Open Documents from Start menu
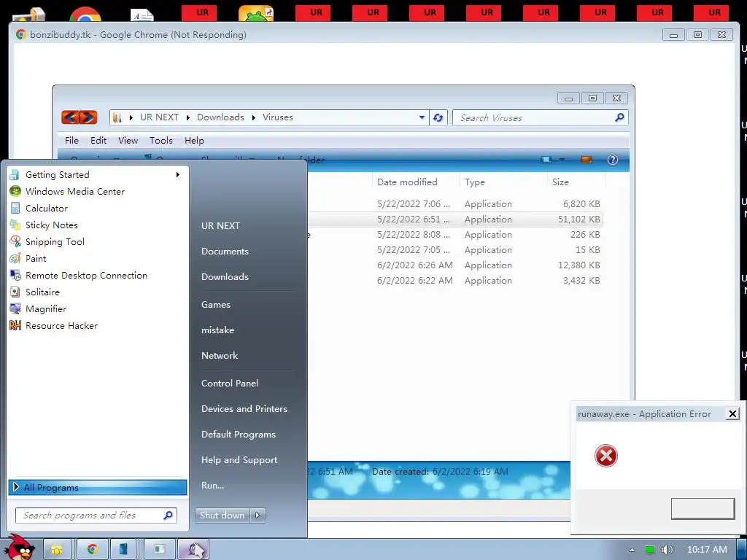Screen dimensions: 747x560 click(225, 252)
